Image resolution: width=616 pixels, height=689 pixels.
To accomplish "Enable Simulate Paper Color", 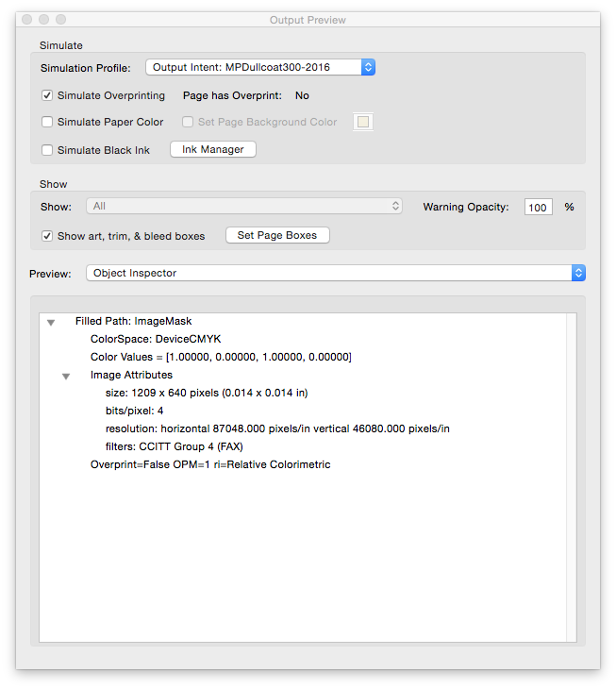I will click(47, 122).
